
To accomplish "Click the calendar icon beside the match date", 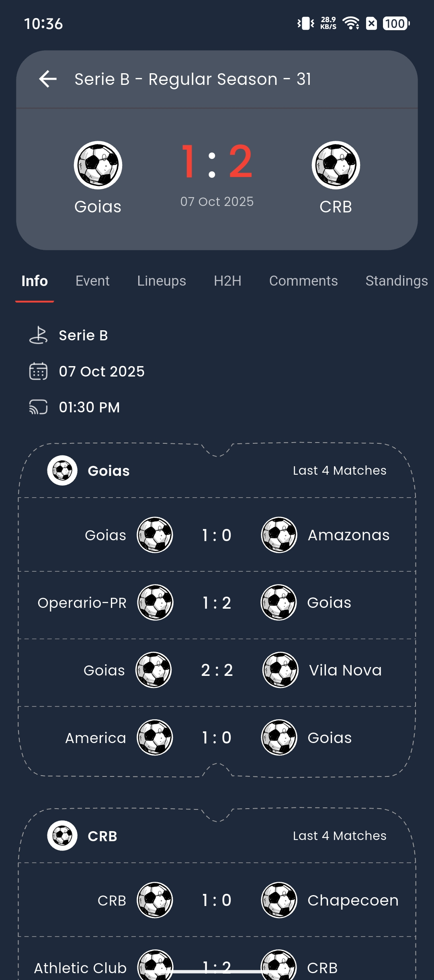I will (x=39, y=371).
